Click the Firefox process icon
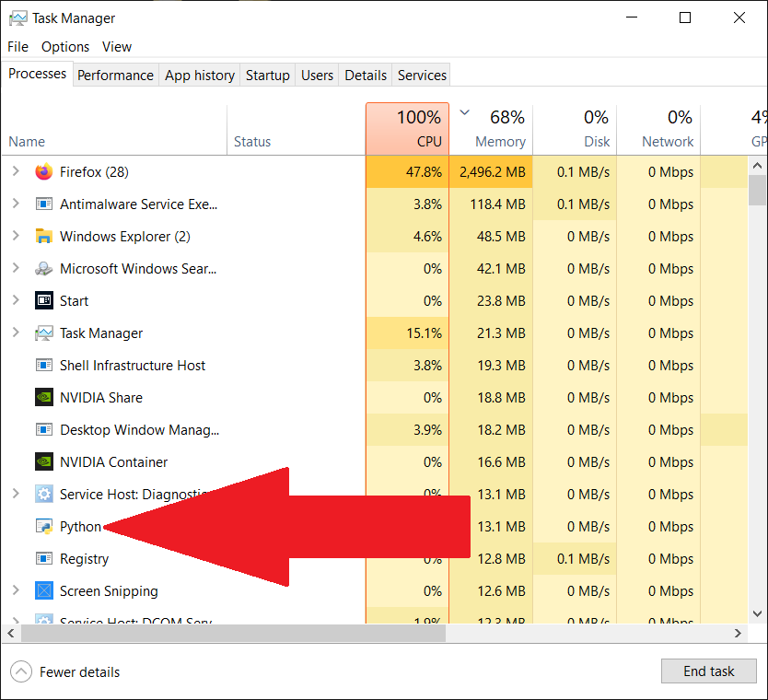Viewport: 768px width, 700px height. click(44, 172)
